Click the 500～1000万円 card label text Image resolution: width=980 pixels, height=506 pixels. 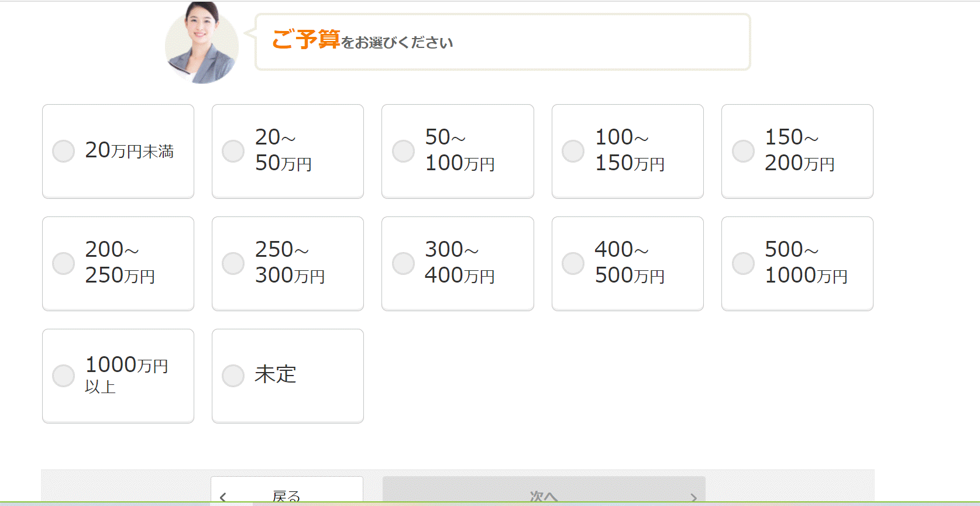coord(806,262)
